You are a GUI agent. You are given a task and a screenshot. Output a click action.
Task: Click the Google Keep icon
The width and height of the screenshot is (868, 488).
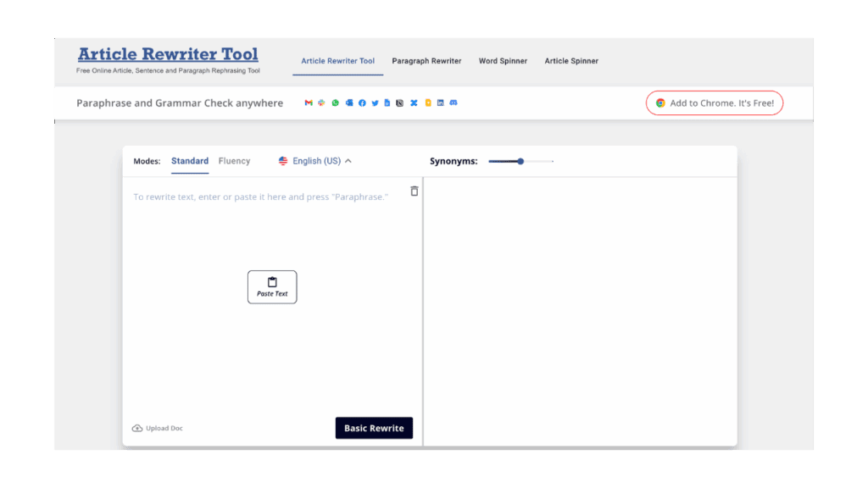pos(428,103)
